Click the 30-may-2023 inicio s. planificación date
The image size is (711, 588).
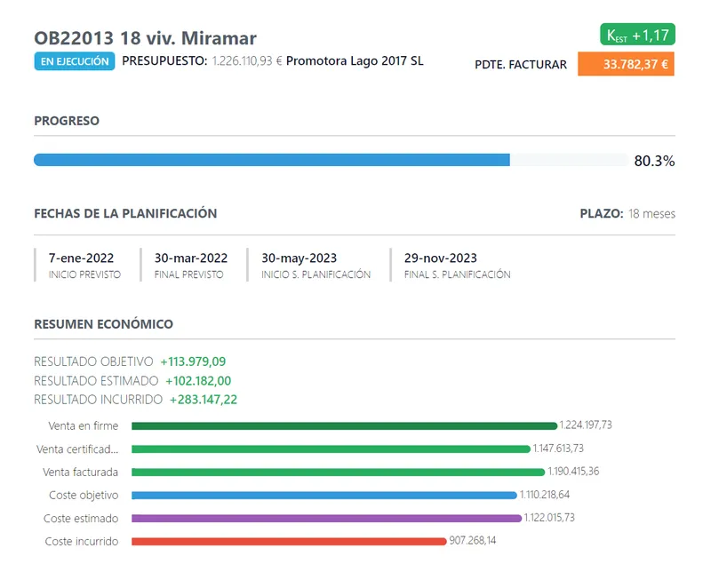(x=299, y=258)
